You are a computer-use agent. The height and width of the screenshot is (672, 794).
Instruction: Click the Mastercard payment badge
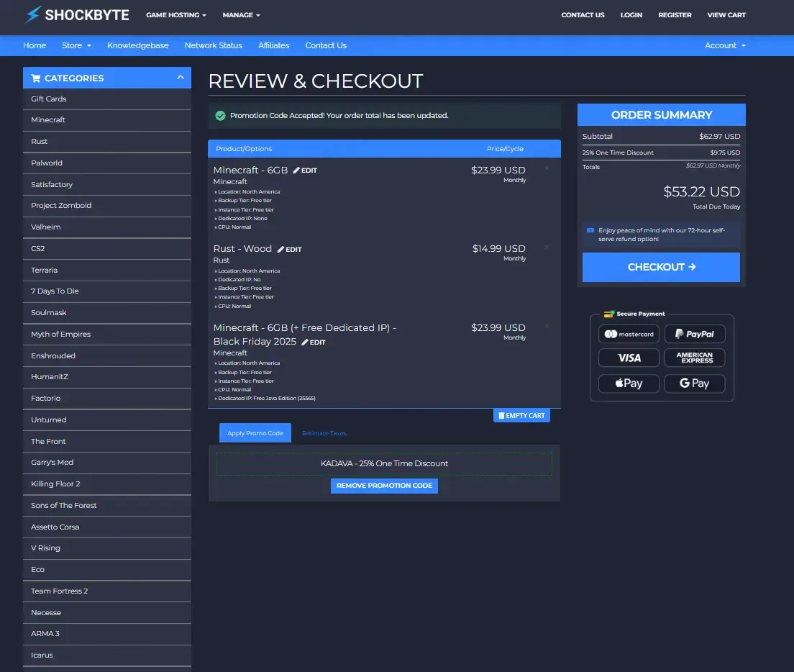pyautogui.click(x=629, y=335)
